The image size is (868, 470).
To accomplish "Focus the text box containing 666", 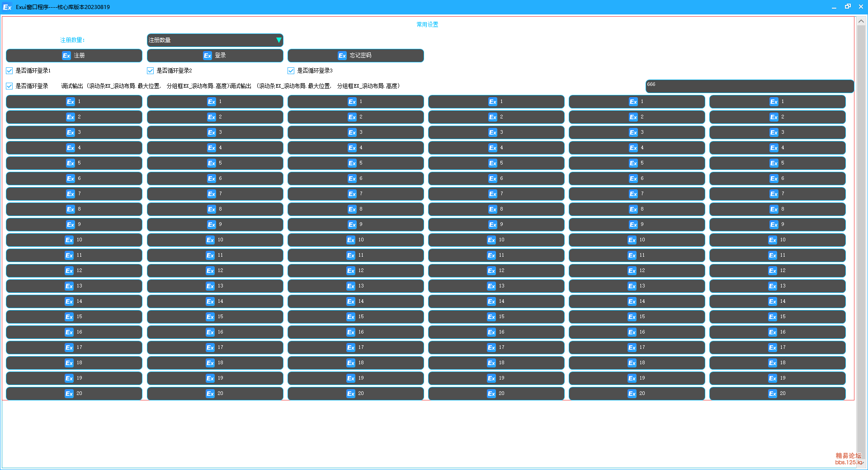I will 749,86.
